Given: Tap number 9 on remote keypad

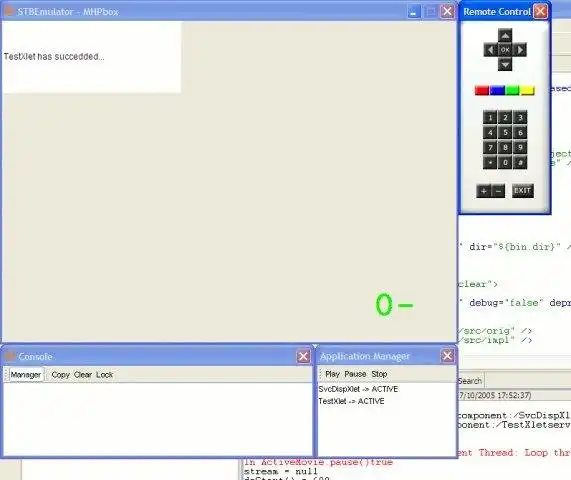Looking at the screenshot, I should pos(520,147).
